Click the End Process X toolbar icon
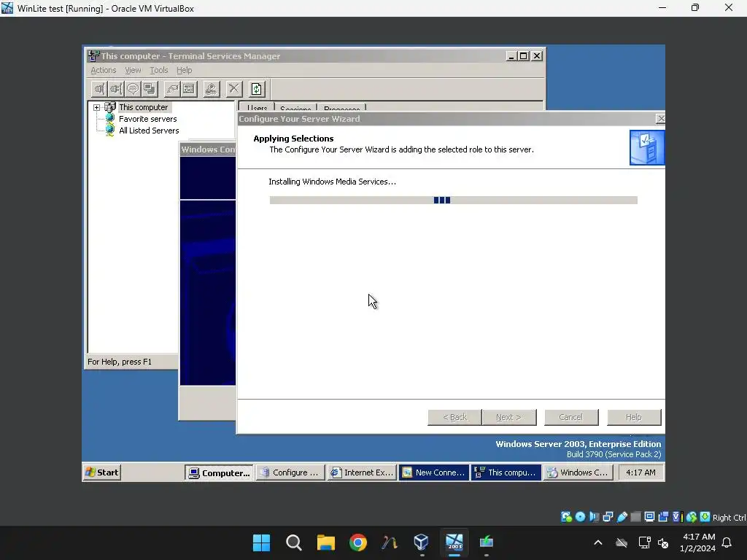 (x=233, y=89)
